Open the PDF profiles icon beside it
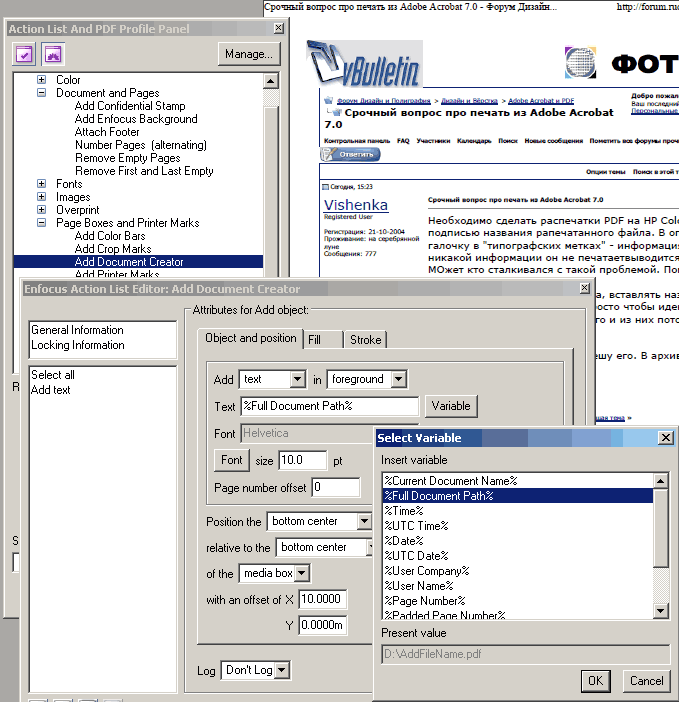679x702 pixels. point(53,54)
